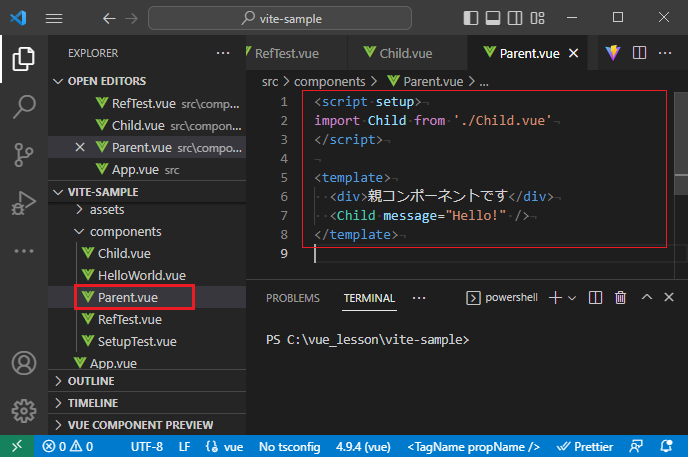The width and height of the screenshot is (688, 457).
Task: Expand the assets folder
Action: coord(147,210)
